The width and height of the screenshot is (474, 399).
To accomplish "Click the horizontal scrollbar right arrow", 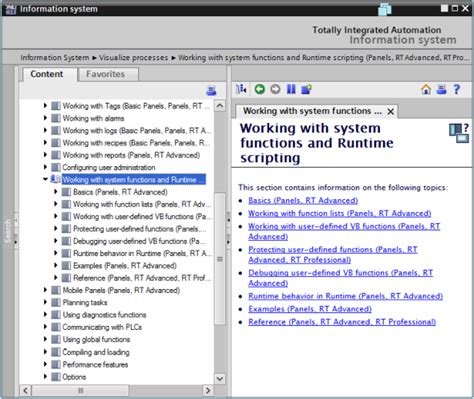I will (x=208, y=390).
